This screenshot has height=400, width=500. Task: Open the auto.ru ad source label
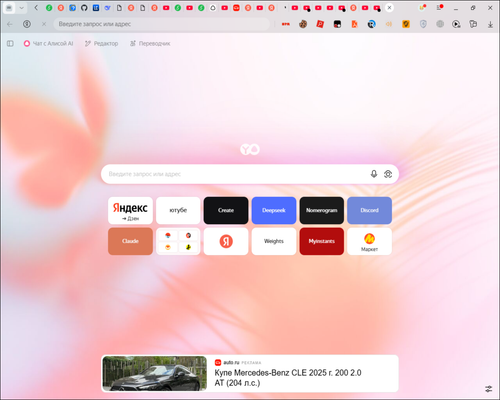point(231,362)
